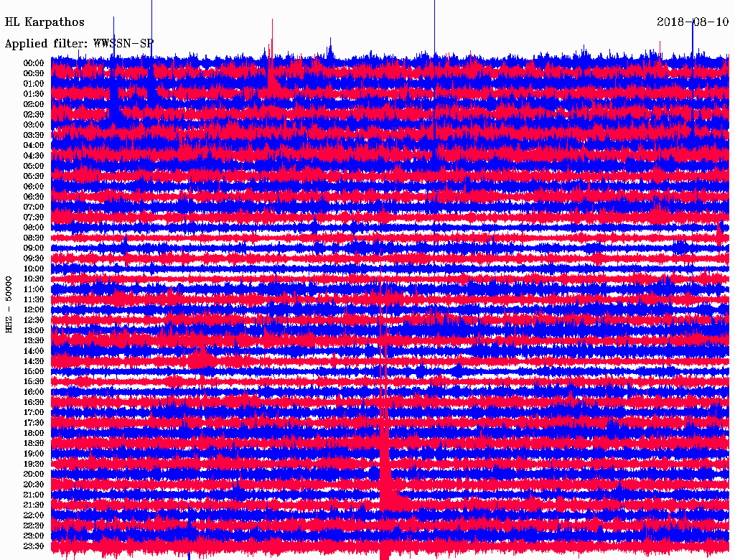Select the 04:30 time label
The height and width of the screenshot is (560, 735).
[34, 156]
